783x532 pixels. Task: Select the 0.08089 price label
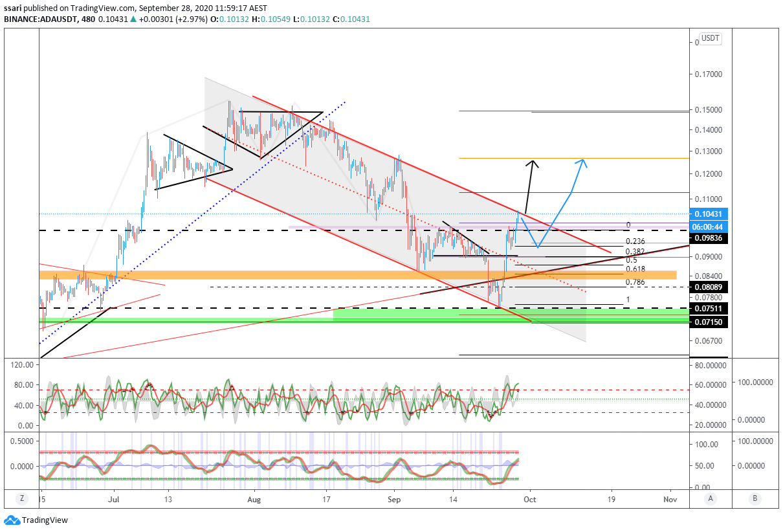click(709, 286)
